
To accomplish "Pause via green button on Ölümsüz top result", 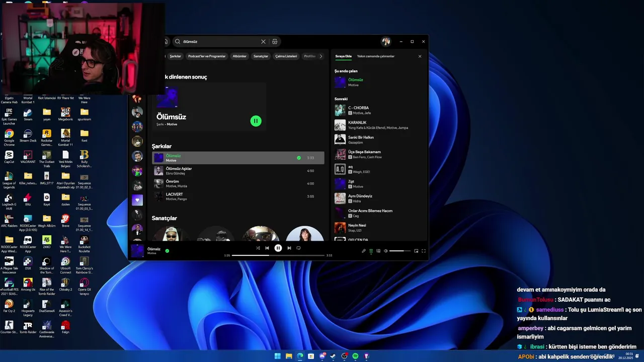I will click(256, 121).
